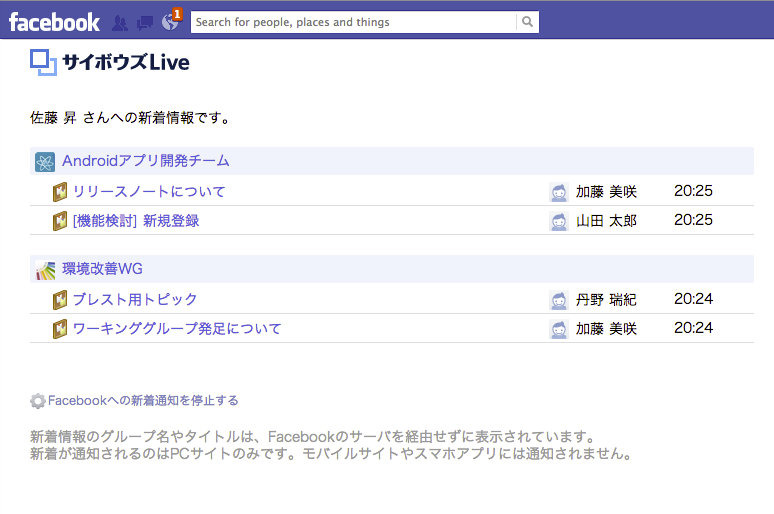Click Facebookへの新着通知を停止する link
Screen dimensions: 774x514
pos(143,400)
